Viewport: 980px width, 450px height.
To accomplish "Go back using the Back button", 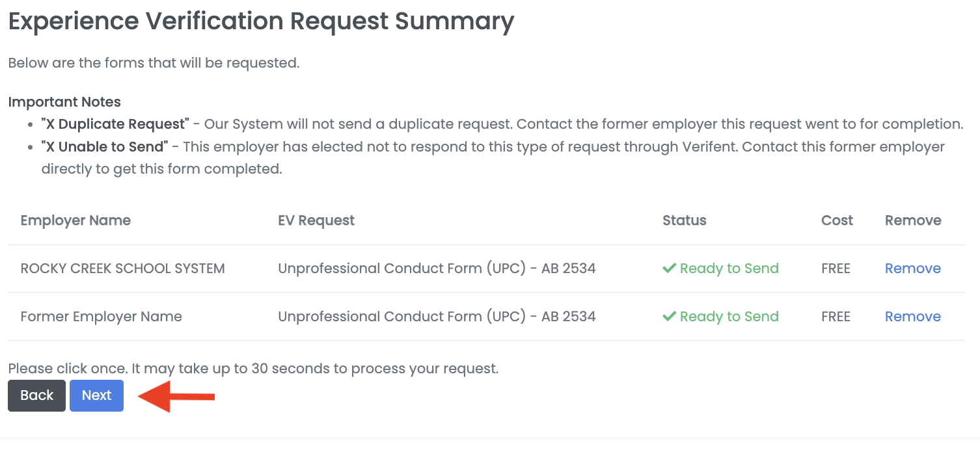I will point(36,395).
